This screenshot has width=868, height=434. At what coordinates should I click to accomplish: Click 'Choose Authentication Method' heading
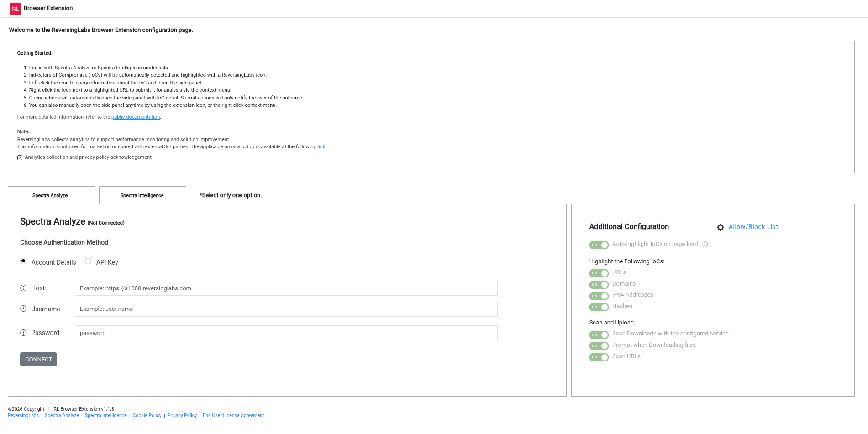64,242
